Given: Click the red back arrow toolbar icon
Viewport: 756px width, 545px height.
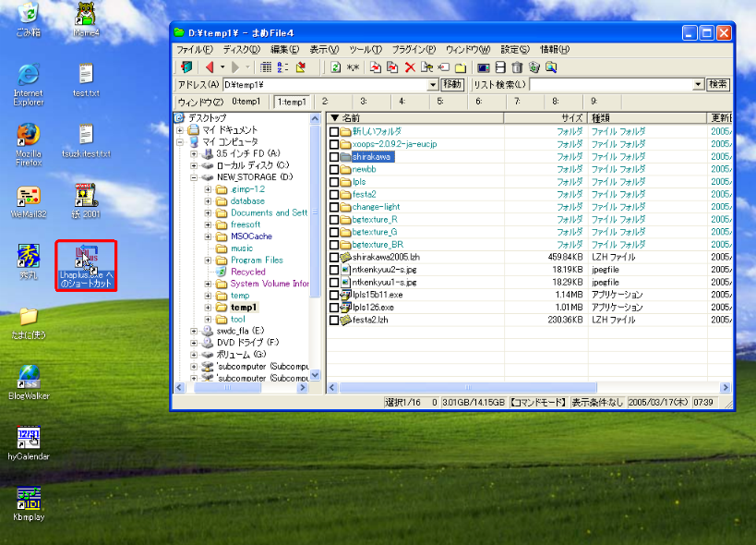Looking at the screenshot, I should [210, 67].
